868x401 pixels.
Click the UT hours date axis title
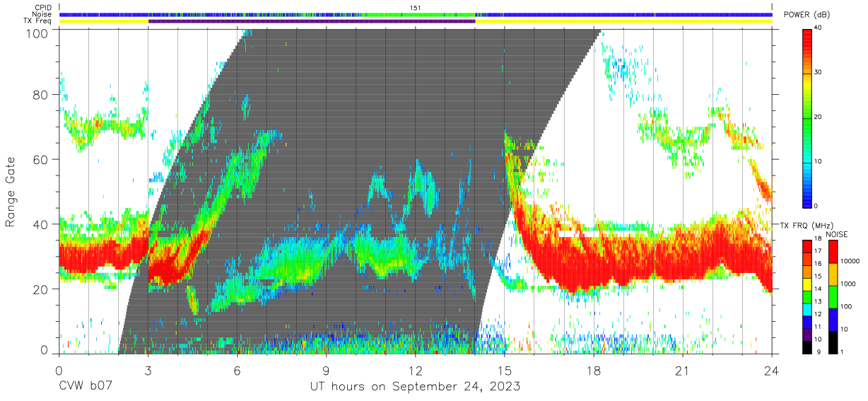(x=415, y=387)
